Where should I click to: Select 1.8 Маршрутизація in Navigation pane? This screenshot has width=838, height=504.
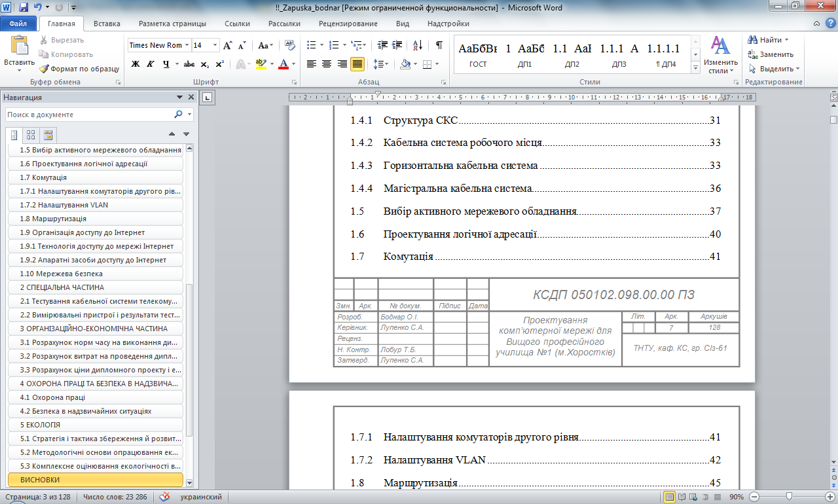click(95, 219)
